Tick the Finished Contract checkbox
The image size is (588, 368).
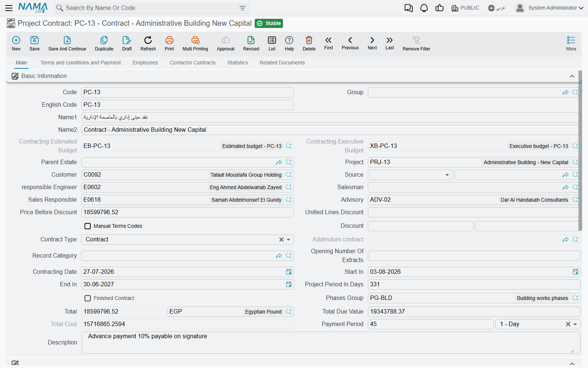click(87, 298)
